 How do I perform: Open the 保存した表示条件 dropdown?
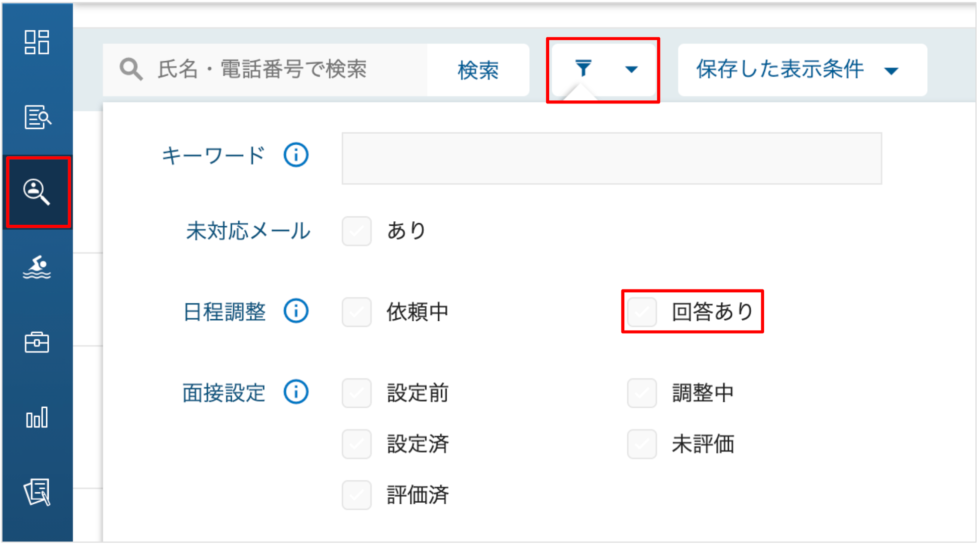tap(802, 70)
